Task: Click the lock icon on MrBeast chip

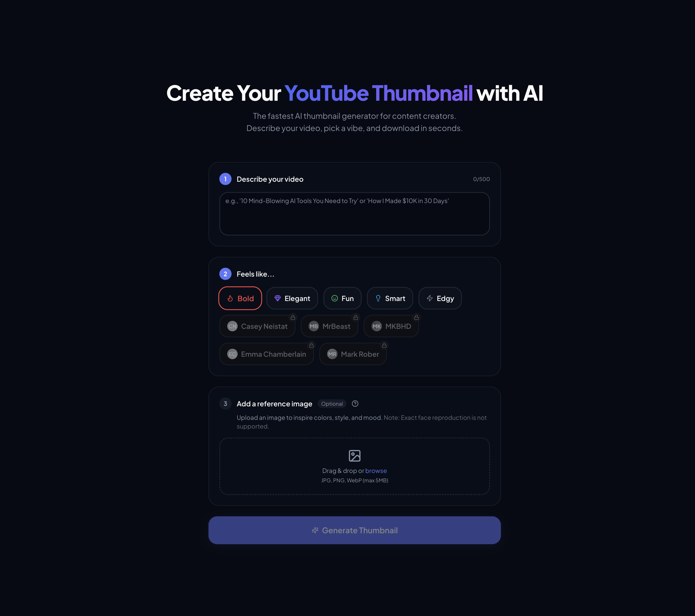Action: 356,317
